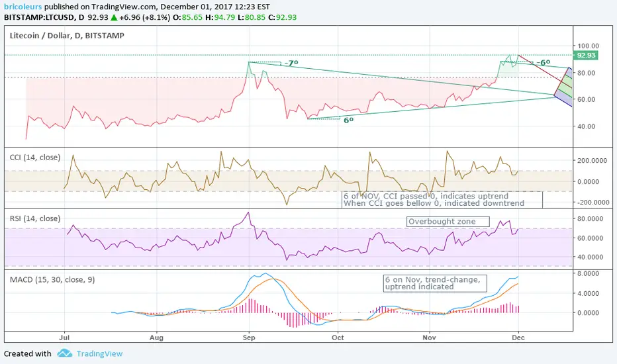Click the Jul date axis label
The height and width of the screenshot is (364, 617).
(64, 338)
